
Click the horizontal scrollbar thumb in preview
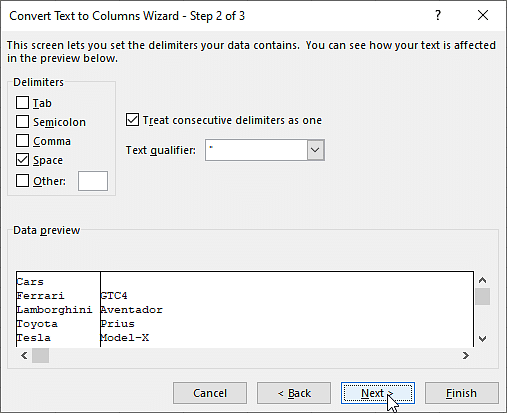click(40, 356)
